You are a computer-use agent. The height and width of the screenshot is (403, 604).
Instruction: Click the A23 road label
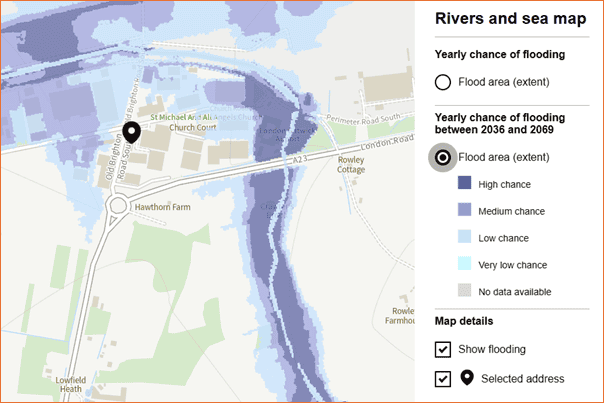pyautogui.click(x=300, y=159)
